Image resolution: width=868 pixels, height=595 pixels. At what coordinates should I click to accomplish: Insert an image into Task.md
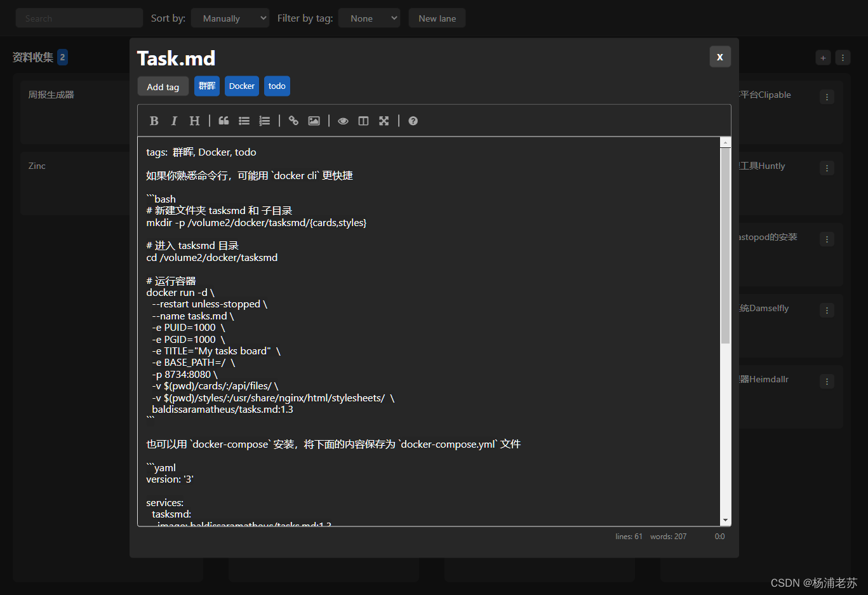(x=314, y=121)
